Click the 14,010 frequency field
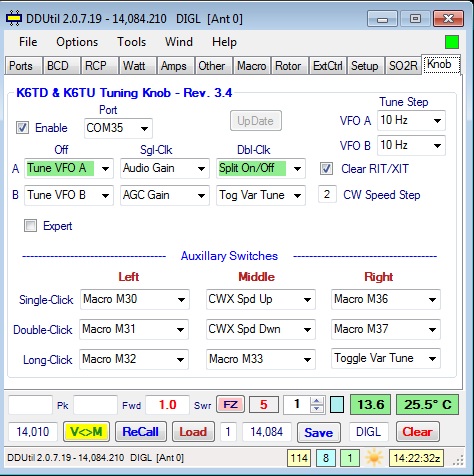The height and width of the screenshot is (476, 474). (x=33, y=432)
